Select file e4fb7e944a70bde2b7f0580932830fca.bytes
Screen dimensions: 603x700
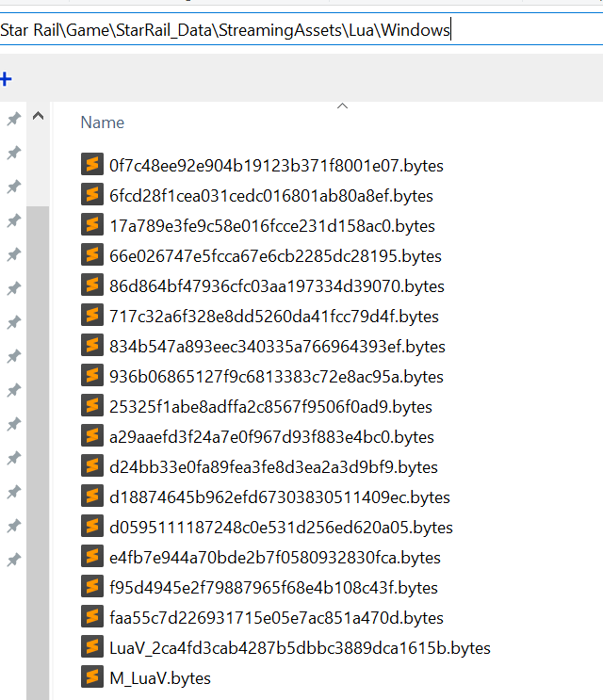[275, 557]
